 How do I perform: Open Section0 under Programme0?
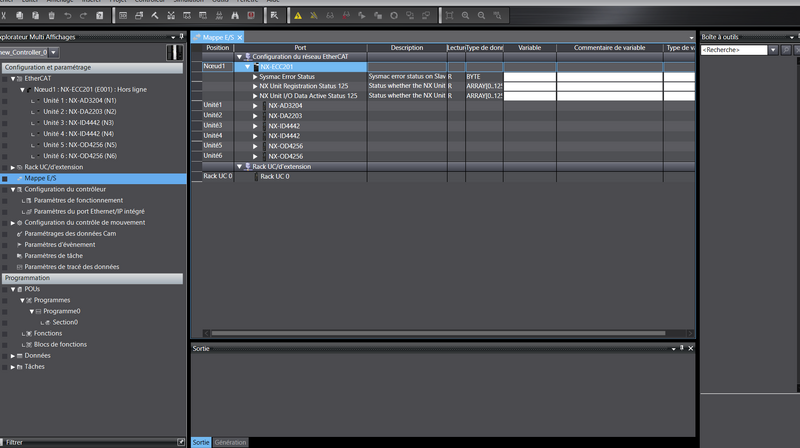pyautogui.click(x=65, y=322)
